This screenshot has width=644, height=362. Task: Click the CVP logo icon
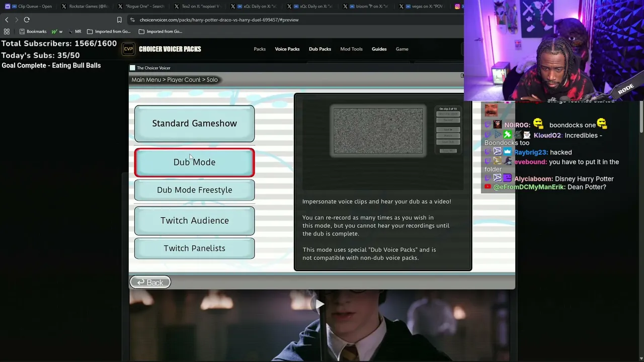coord(128,49)
